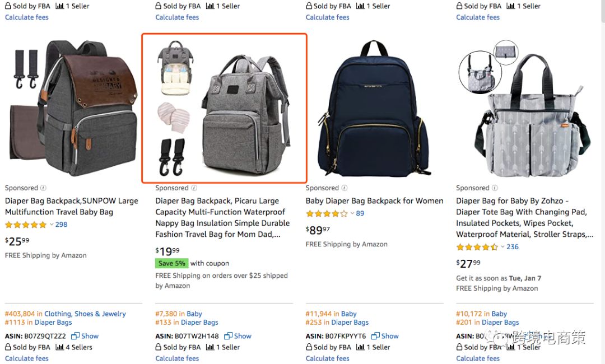Open the Zohzo diaper bag rating dropdown

[503, 247]
